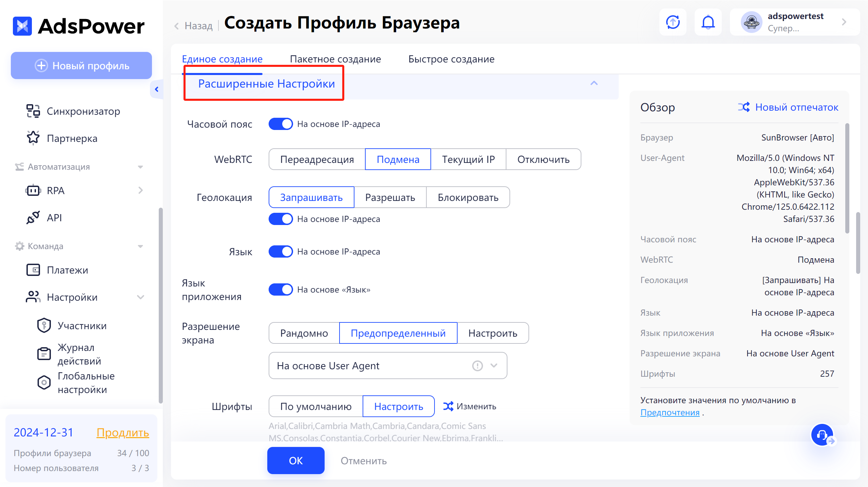The image size is (868, 487).
Task: Toggle Язык приложения switch
Action: coord(281,289)
